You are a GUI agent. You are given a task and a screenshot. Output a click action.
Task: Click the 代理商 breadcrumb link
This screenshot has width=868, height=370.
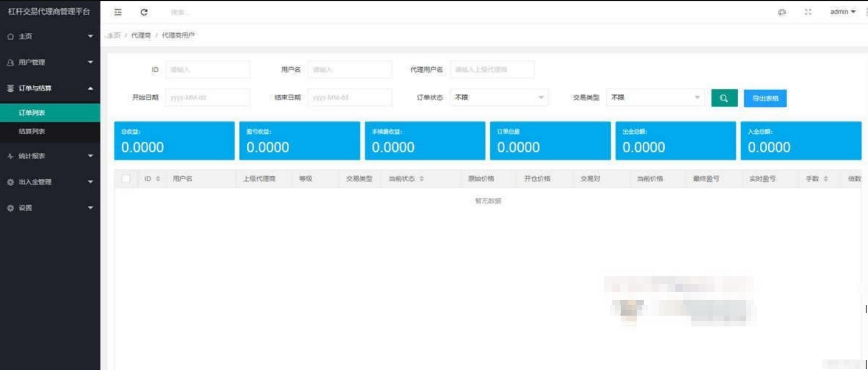141,35
